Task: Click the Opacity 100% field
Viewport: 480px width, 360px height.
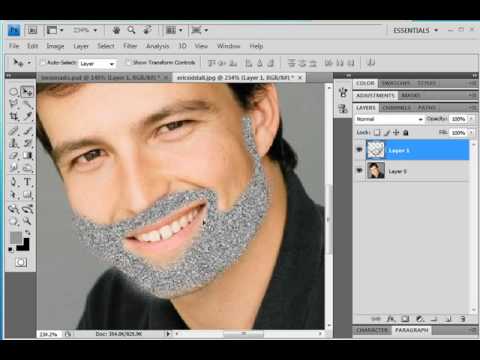Action: (x=459, y=119)
